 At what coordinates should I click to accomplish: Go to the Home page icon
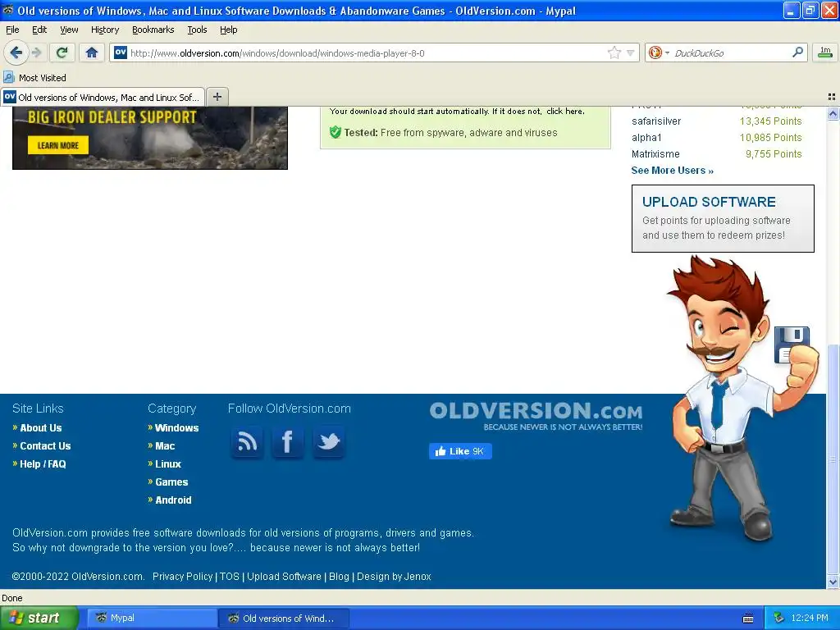coord(92,52)
